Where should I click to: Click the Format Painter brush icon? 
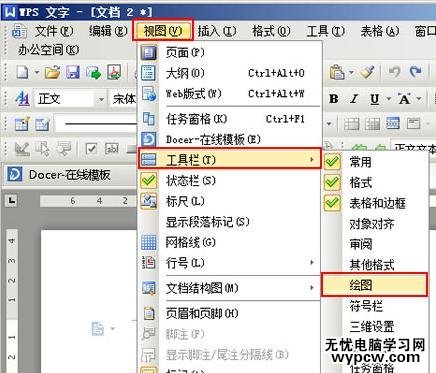tap(368, 72)
